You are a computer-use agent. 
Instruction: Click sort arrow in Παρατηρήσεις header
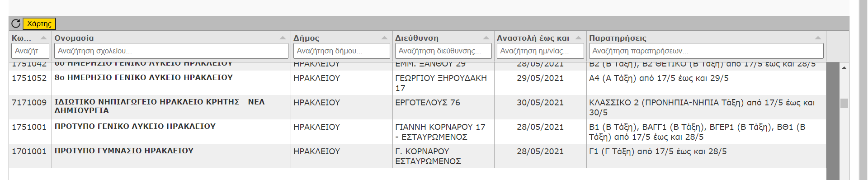coord(818,38)
